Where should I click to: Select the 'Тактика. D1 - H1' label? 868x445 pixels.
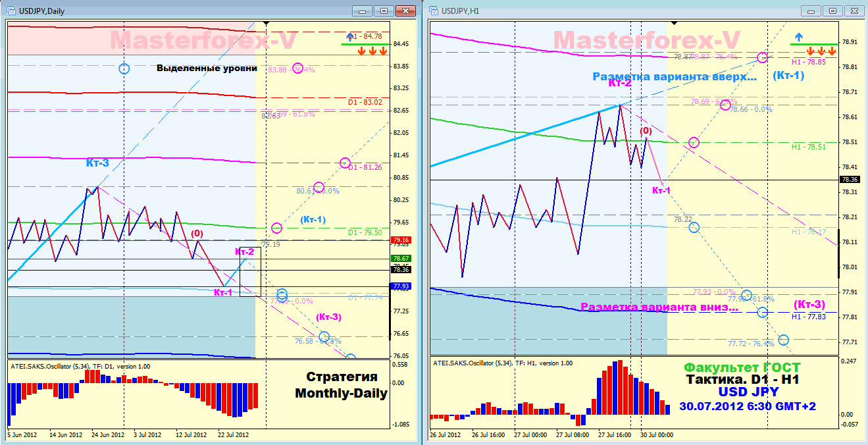pyautogui.click(x=743, y=380)
